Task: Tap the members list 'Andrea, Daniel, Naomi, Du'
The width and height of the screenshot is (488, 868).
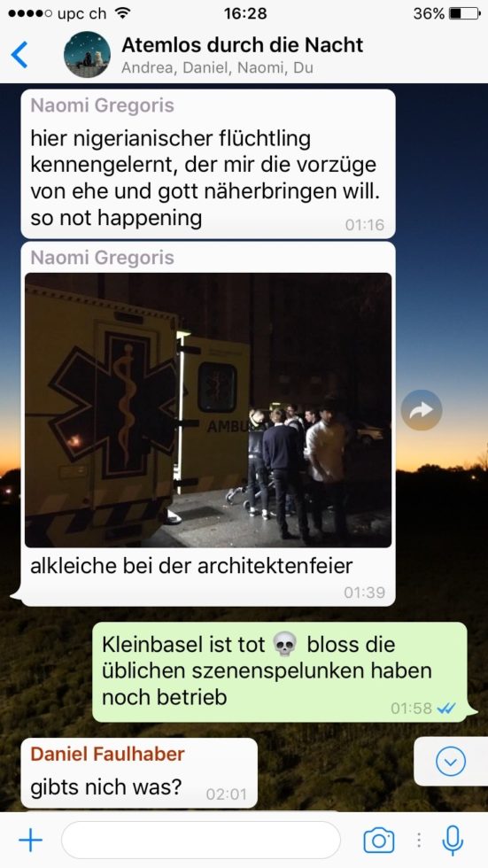Action: click(217, 68)
